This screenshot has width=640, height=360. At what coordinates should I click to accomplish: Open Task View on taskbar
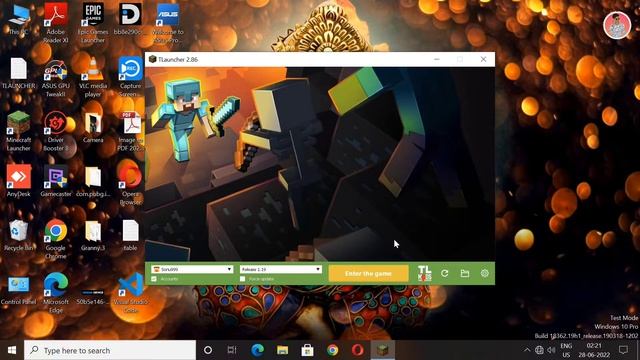point(232,350)
